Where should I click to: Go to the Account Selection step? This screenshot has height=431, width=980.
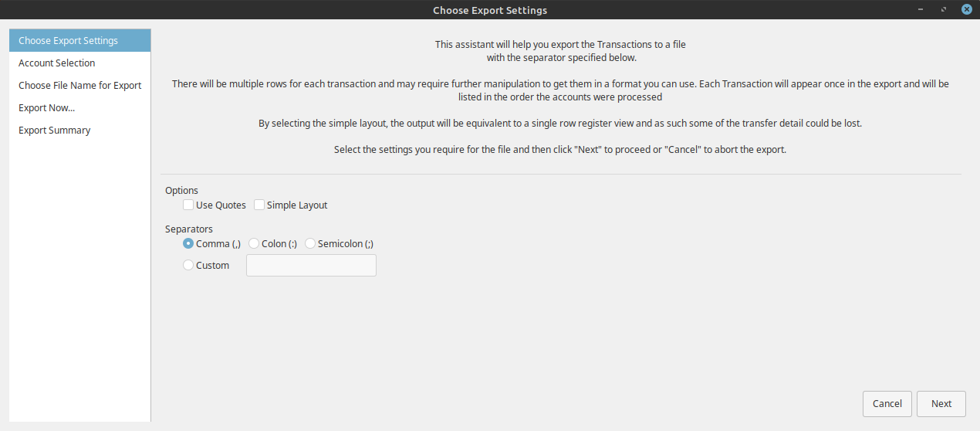57,63
